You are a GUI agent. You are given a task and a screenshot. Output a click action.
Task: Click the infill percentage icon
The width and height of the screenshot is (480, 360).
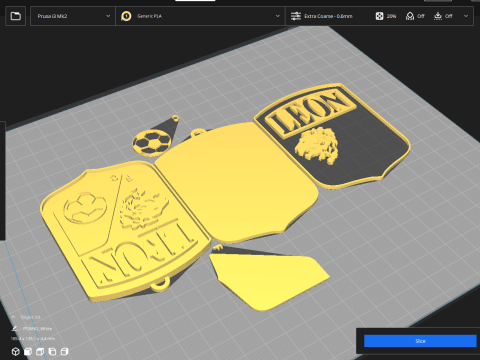[379, 16]
